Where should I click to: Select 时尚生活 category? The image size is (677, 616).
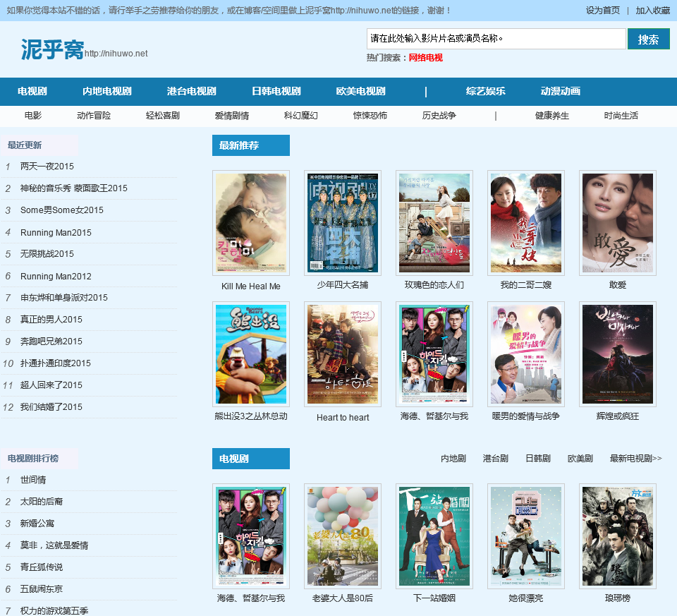point(621,115)
